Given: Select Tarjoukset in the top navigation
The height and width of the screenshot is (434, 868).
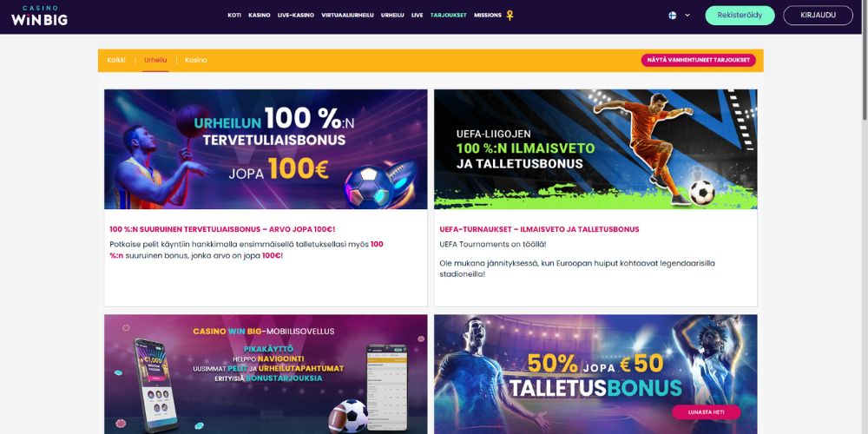Looking at the screenshot, I should (449, 16).
